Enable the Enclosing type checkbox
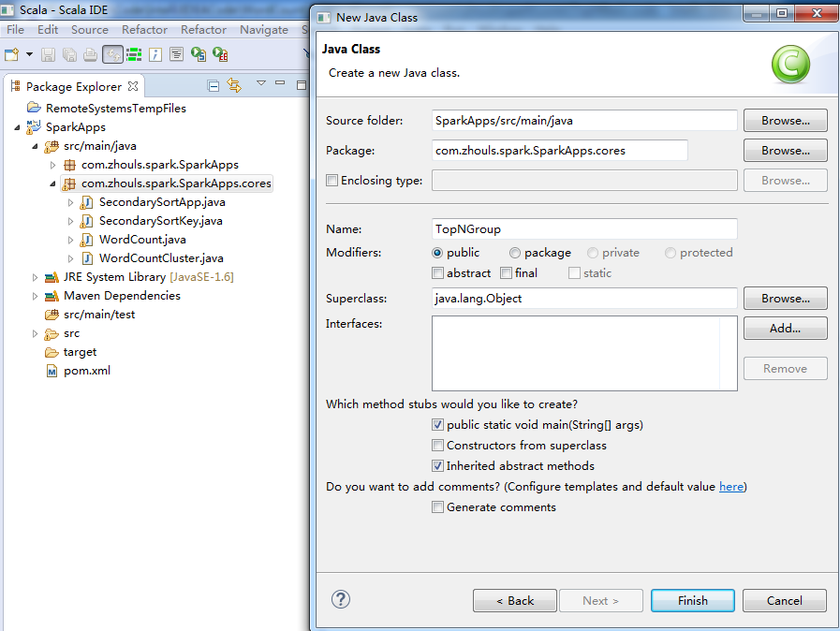The width and height of the screenshot is (840, 631). pyautogui.click(x=332, y=181)
